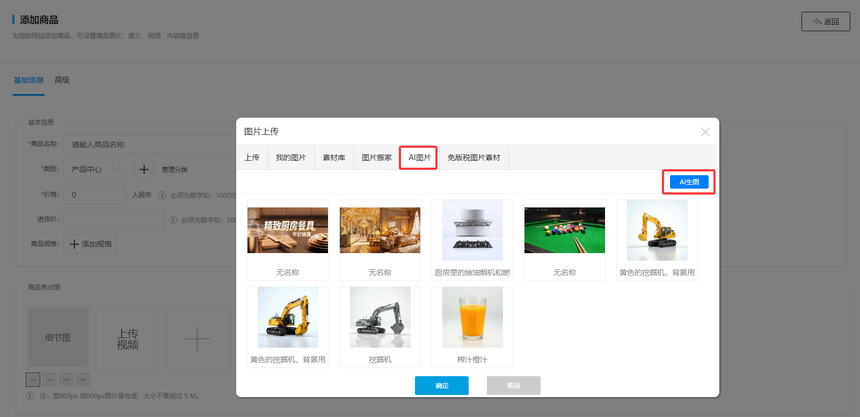Screen dimensions: 860x417
Task: Click the 榨汁橙汁 caption
Action: (472, 360)
